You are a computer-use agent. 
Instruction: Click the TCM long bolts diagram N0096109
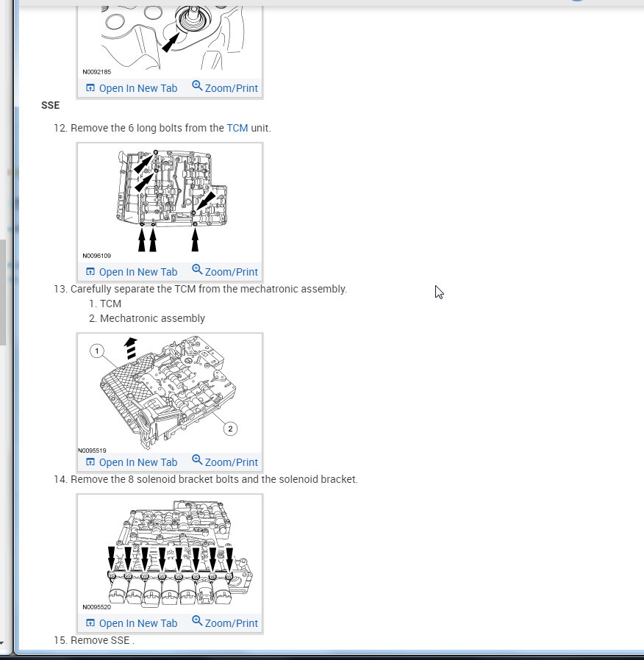pyautogui.click(x=170, y=202)
